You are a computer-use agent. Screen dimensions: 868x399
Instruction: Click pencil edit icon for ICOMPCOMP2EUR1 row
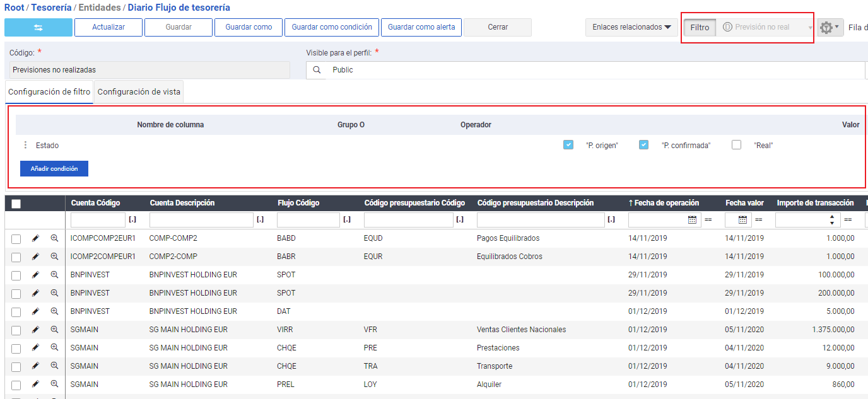tap(36, 238)
